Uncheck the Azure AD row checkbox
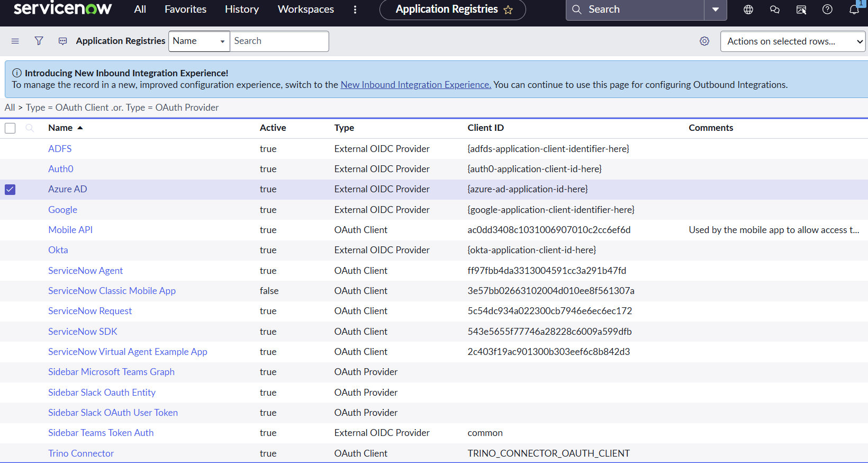868x463 pixels. 10,190
